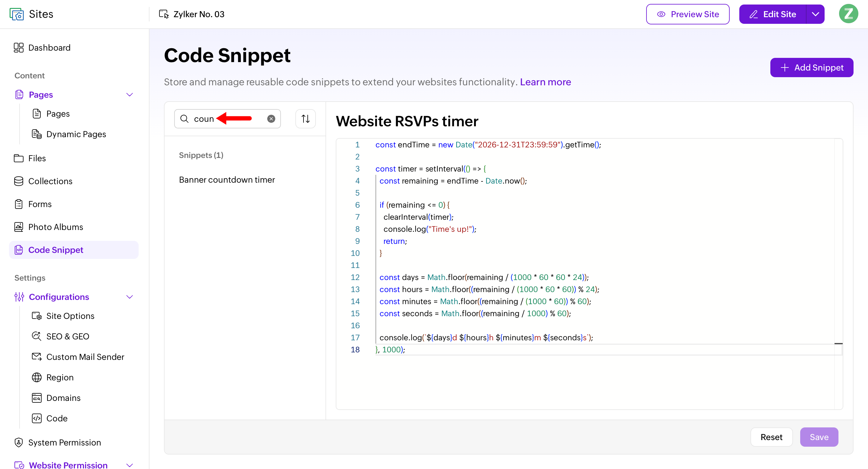Click the Site Options icon

pyautogui.click(x=37, y=316)
